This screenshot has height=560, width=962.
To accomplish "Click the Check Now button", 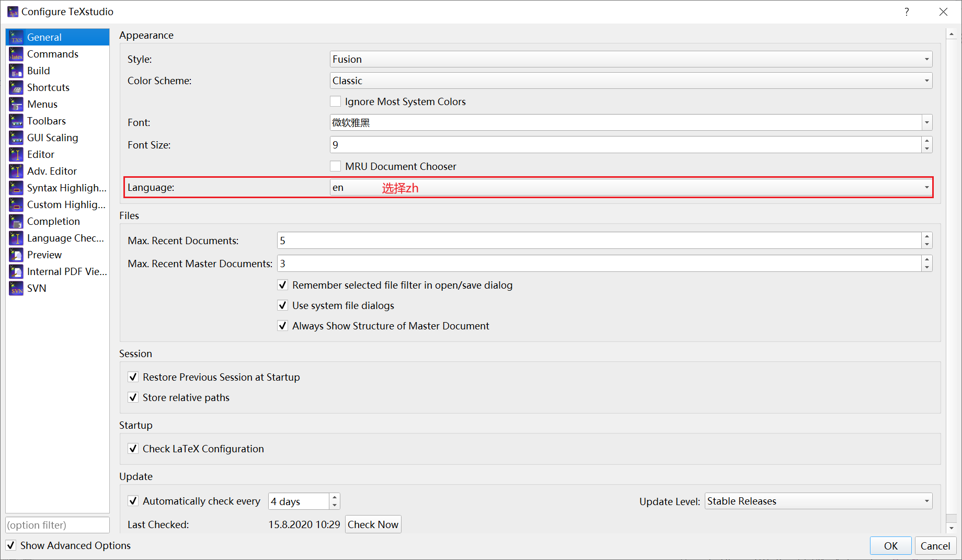I will point(373,524).
